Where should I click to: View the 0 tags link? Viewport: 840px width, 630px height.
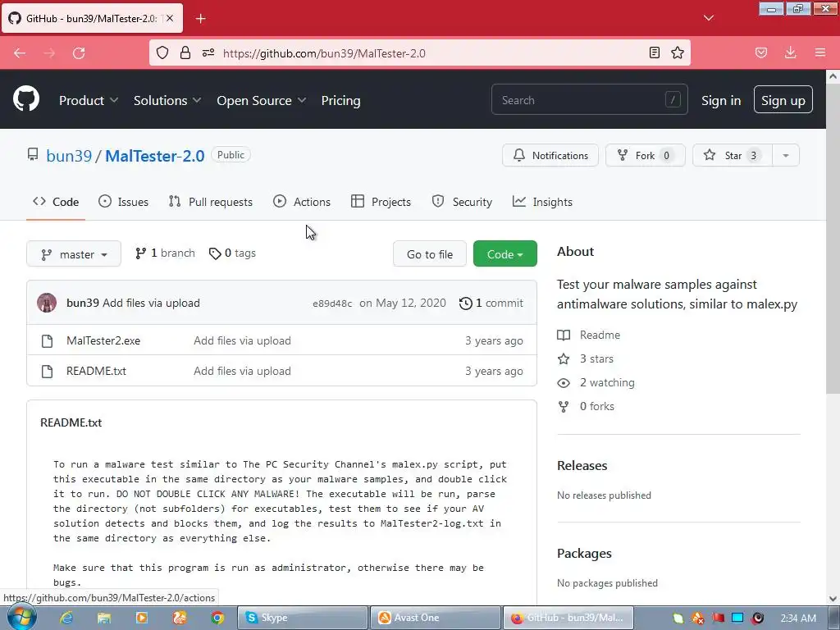pos(232,253)
